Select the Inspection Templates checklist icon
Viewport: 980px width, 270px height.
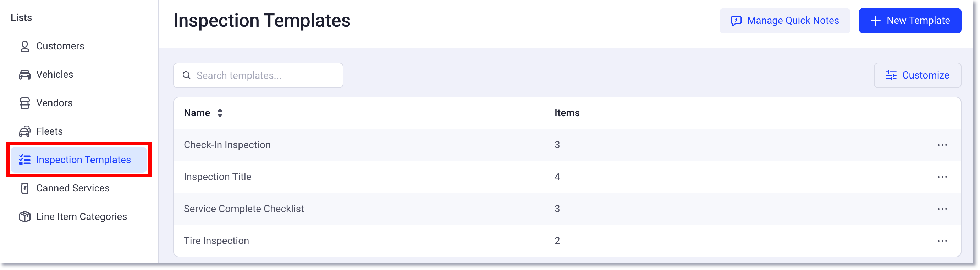pos(24,160)
